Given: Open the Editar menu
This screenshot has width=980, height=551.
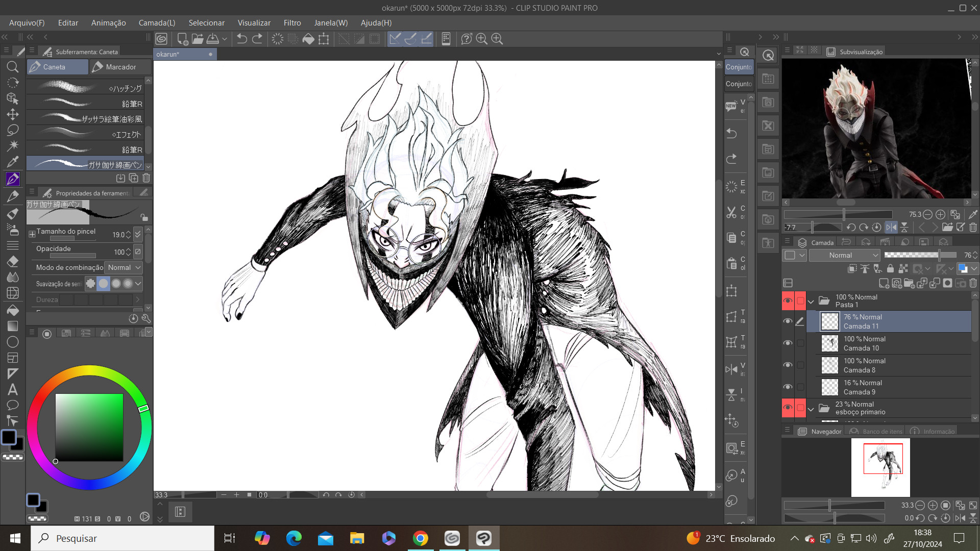Looking at the screenshot, I should [68, 23].
